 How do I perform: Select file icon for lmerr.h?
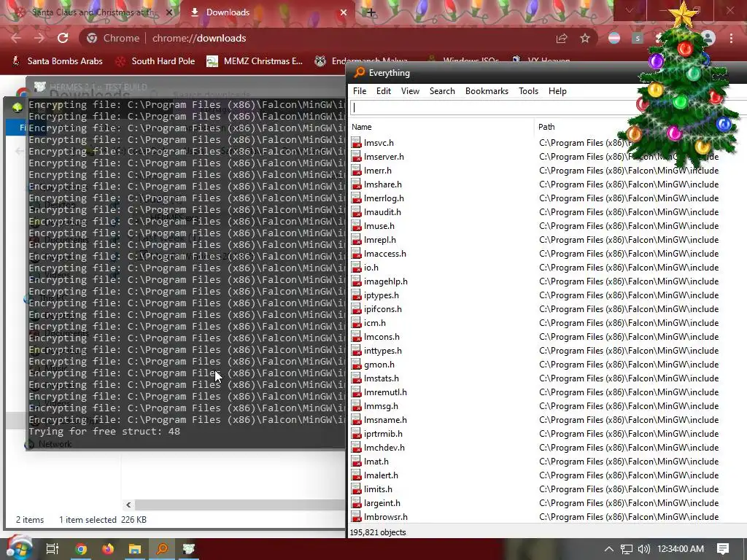tap(356, 171)
